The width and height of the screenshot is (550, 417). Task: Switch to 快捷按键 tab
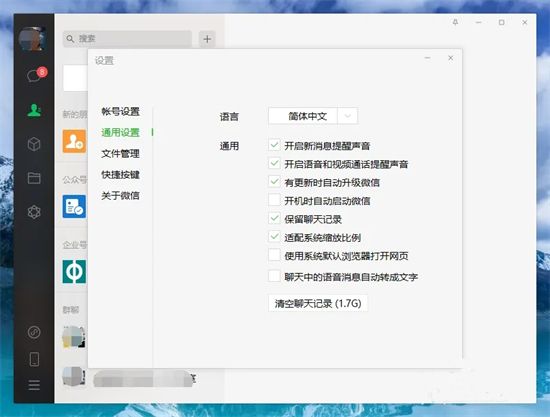tap(120, 175)
